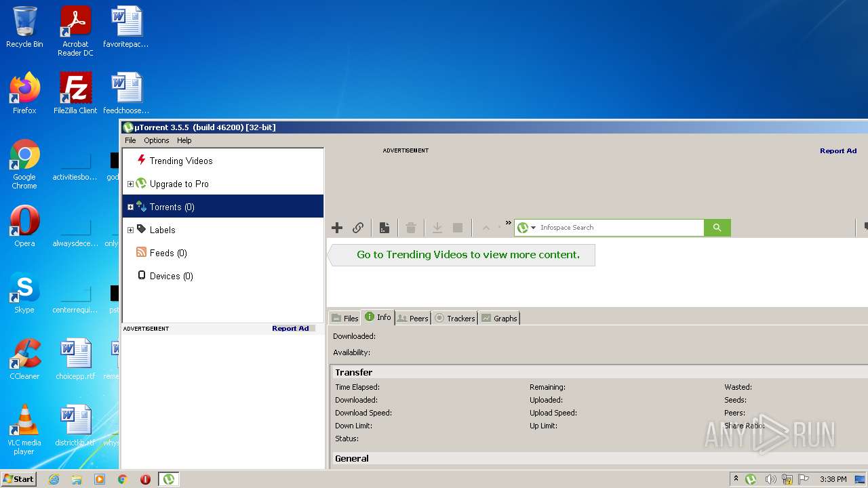
Task: Click the Devices phone icon
Action: point(141,275)
